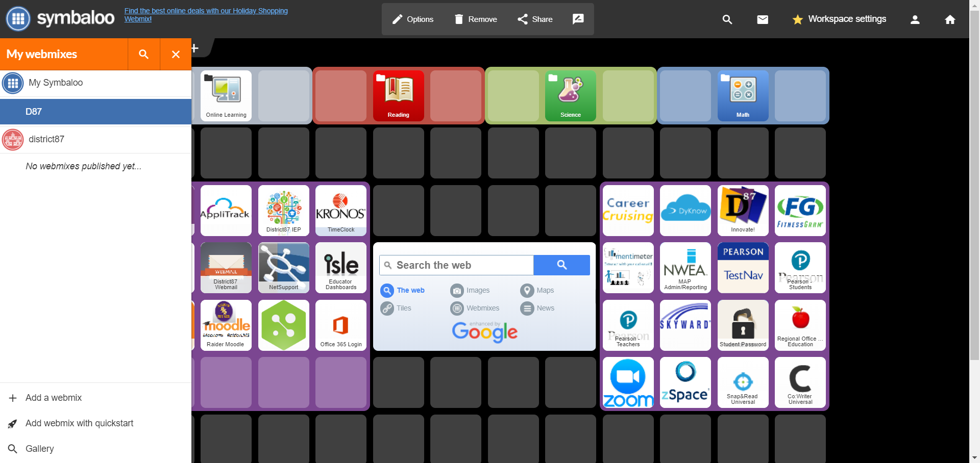The image size is (980, 463).
Task: Select the Images search option
Action: 470,290
